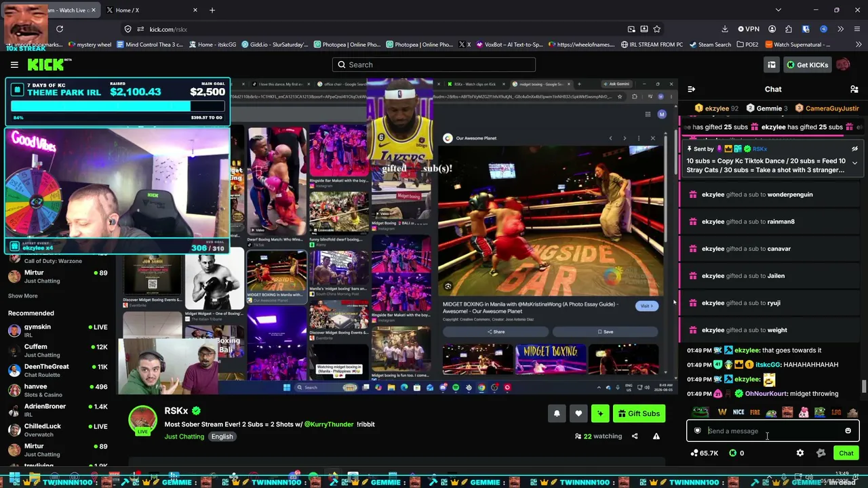Open chat settings gear icon

pos(800,453)
